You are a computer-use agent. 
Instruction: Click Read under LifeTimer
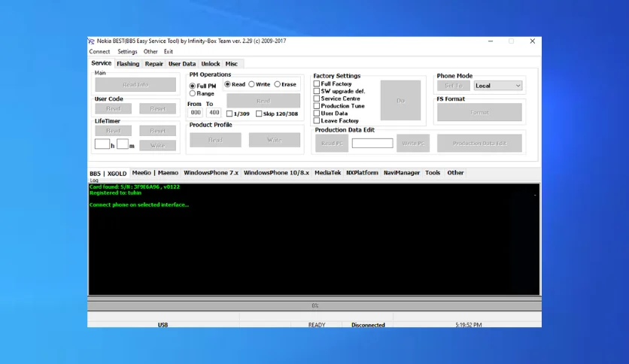(x=113, y=131)
